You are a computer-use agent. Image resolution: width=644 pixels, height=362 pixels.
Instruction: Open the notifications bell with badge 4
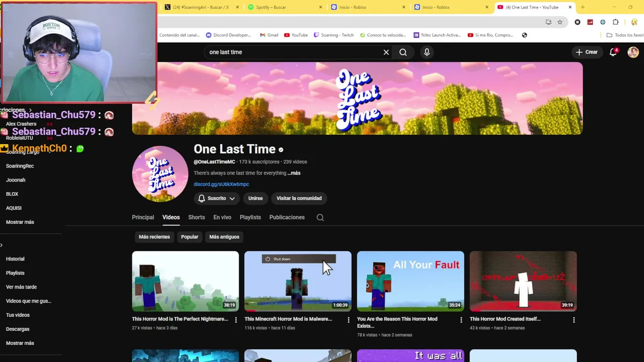point(613,52)
